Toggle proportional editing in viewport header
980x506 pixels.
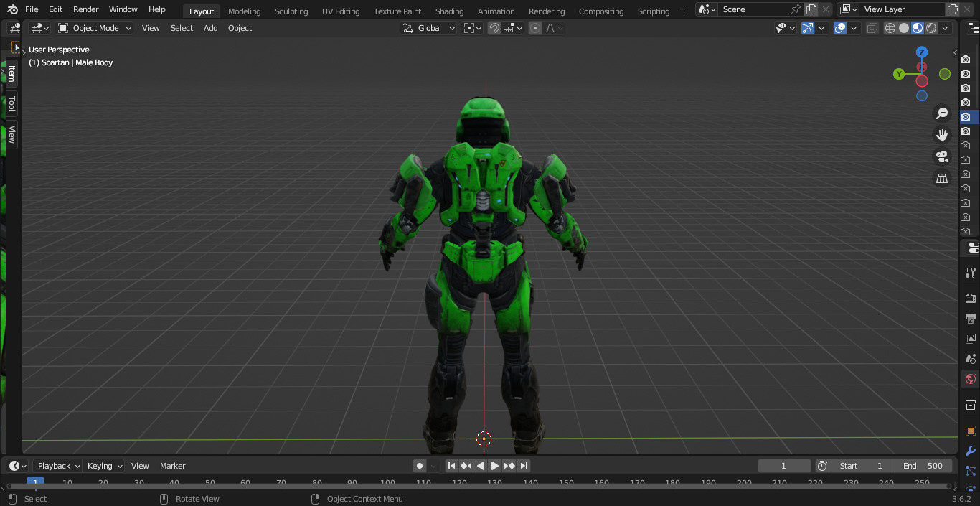coord(535,28)
